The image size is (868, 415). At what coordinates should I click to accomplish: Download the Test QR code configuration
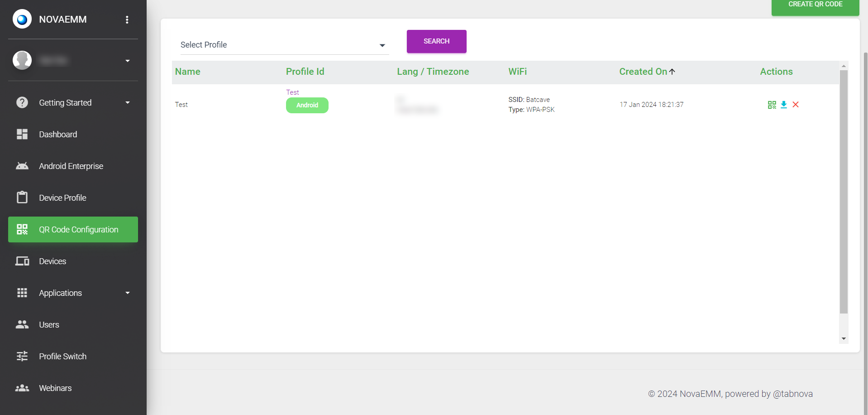point(784,105)
